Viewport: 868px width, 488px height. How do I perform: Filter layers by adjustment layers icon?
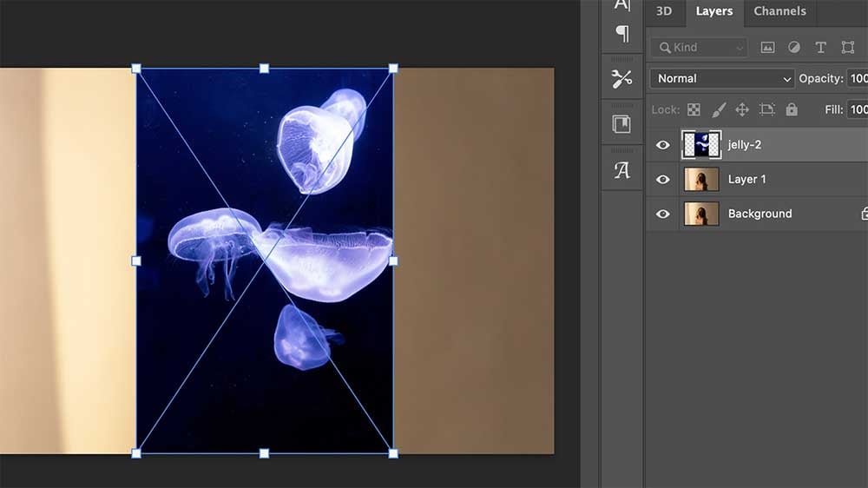(793, 48)
